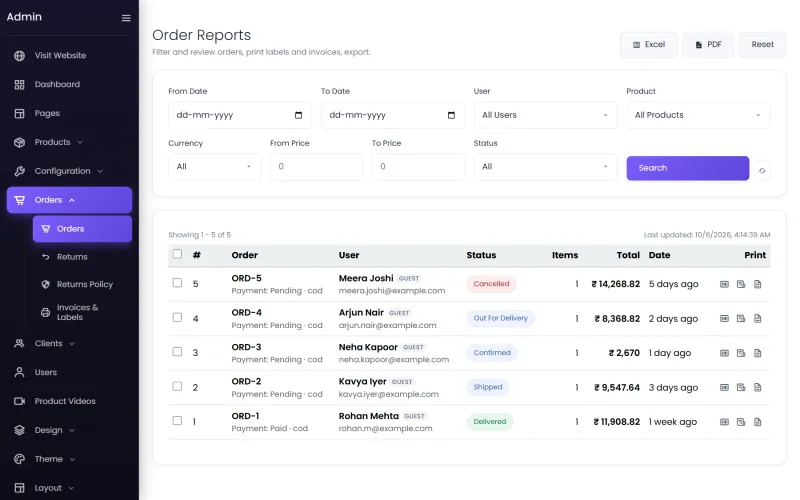Click the ticket-shaped label print icon for ORD-1

[x=724, y=422]
